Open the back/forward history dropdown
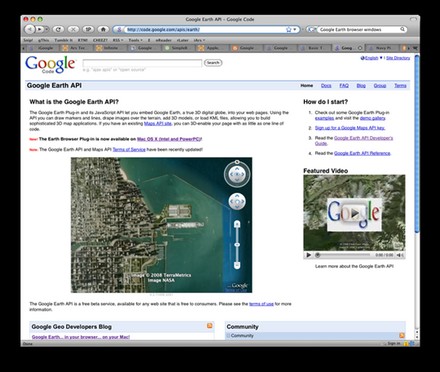Screen dimensions: 440x372 coord(47,29)
